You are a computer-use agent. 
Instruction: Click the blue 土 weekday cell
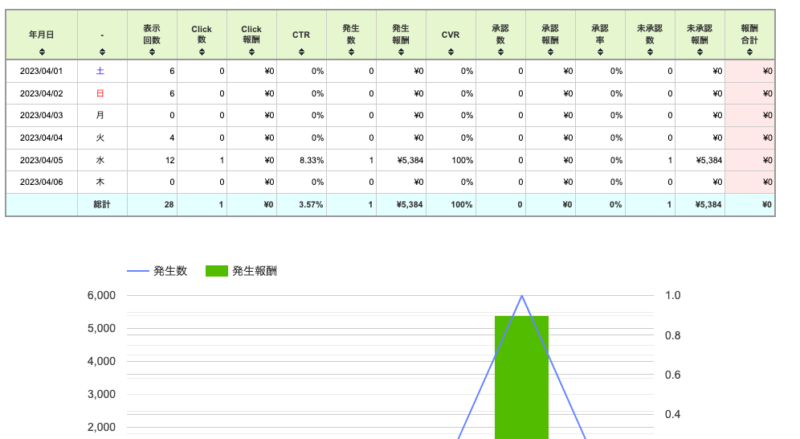pos(101,71)
